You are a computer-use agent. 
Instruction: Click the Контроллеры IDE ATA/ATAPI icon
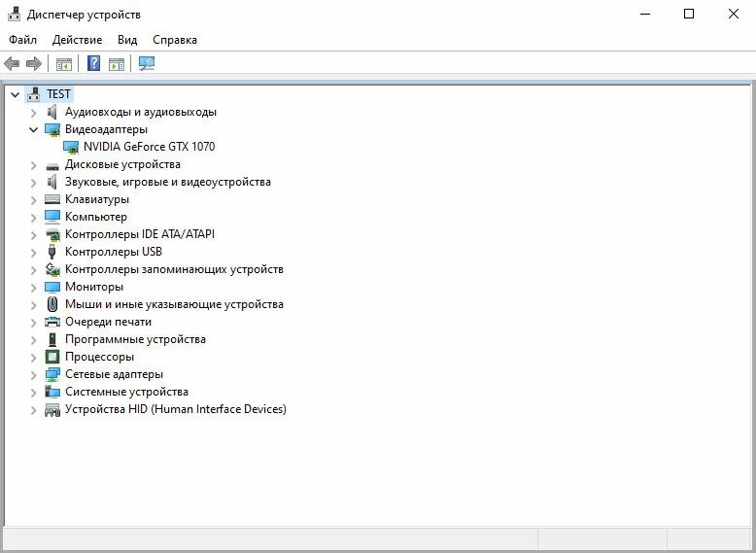[x=52, y=235]
